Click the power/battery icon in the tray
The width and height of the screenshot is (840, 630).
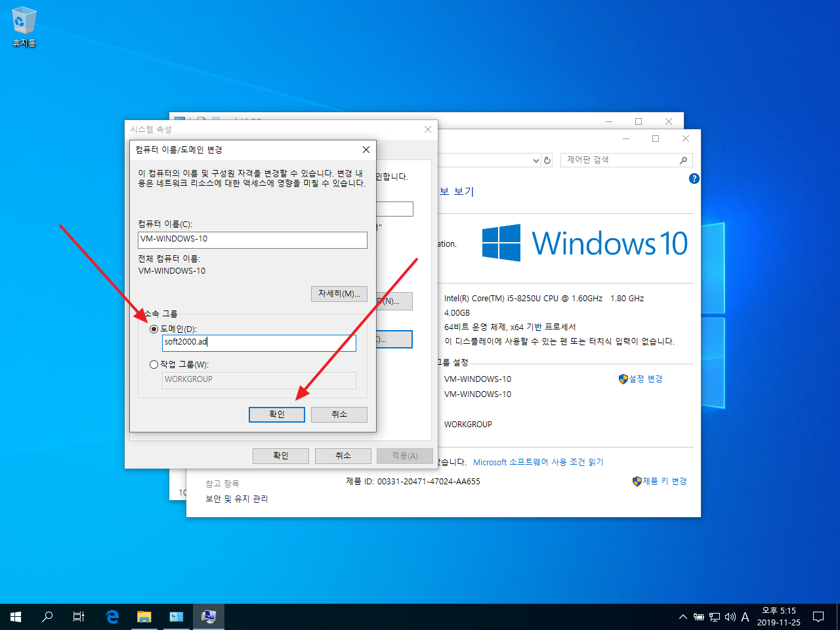coord(699,617)
